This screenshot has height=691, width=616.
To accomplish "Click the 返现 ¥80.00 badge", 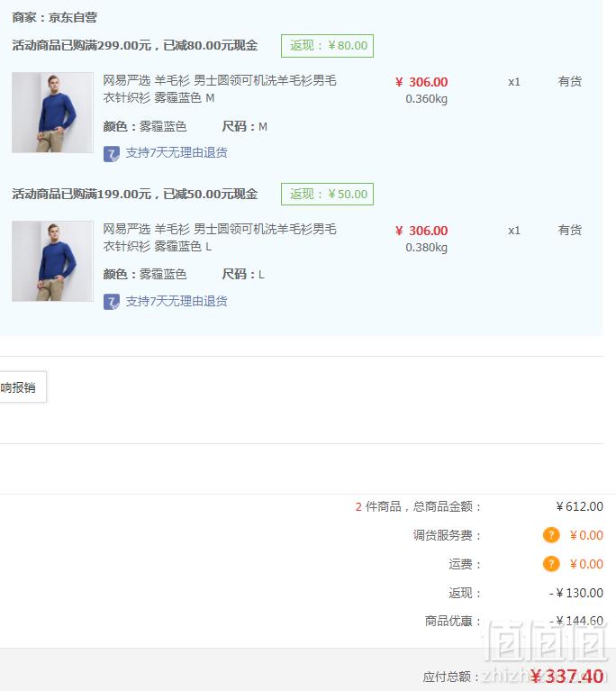I will click(328, 46).
